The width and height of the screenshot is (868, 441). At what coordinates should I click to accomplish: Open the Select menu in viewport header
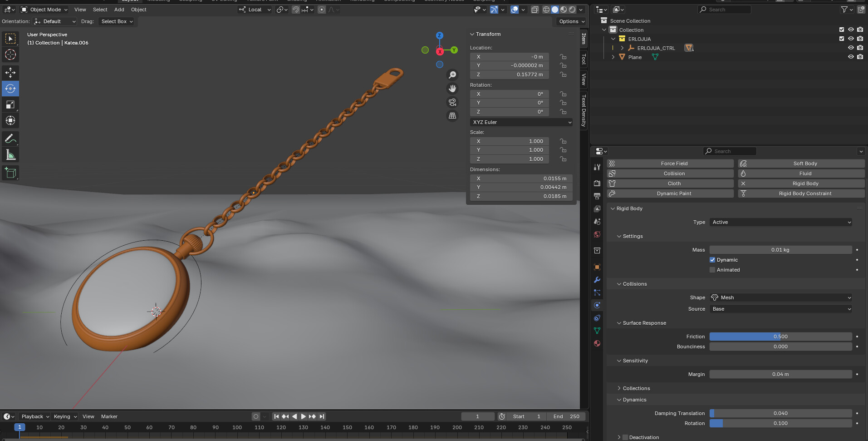pos(100,10)
